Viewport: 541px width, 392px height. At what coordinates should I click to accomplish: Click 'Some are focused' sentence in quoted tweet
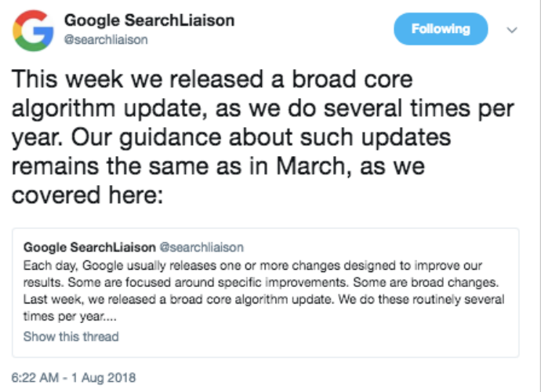point(207,282)
